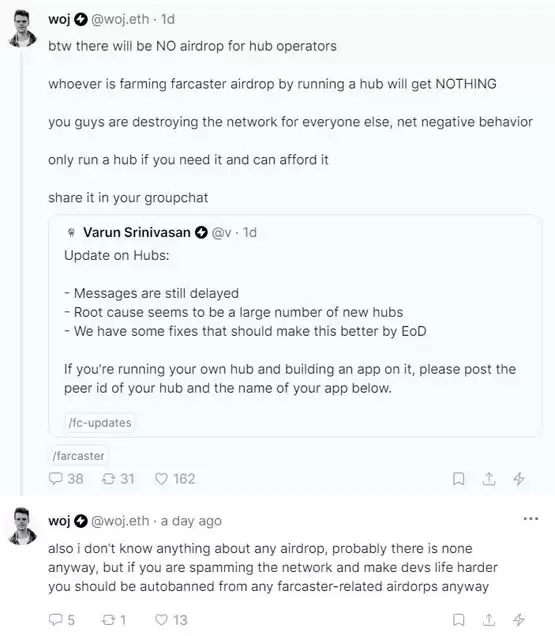The height and width of the screenshot is (636, 555).
Task: Open the /farcaster channel tag
Action: (78, 456)
